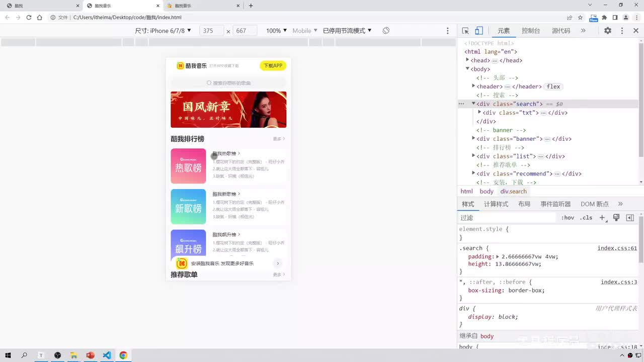
Task: Collapse the div class search node
Action: pos(473,104)
